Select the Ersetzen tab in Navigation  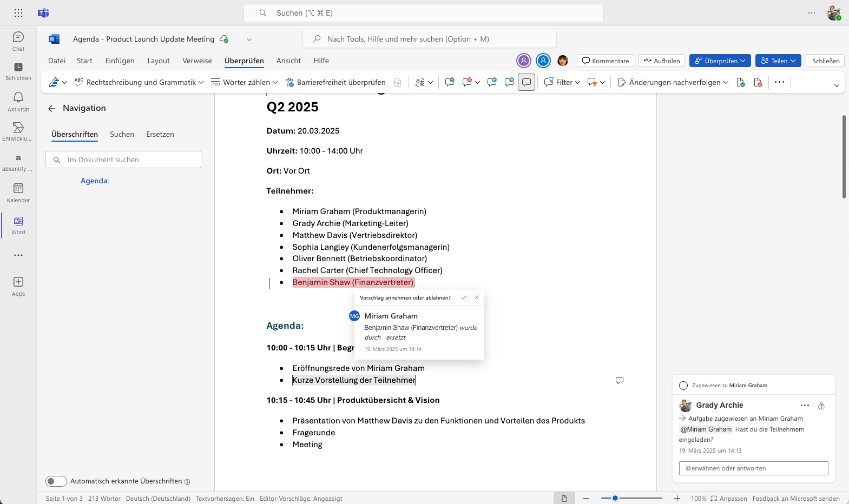(160, 134)
